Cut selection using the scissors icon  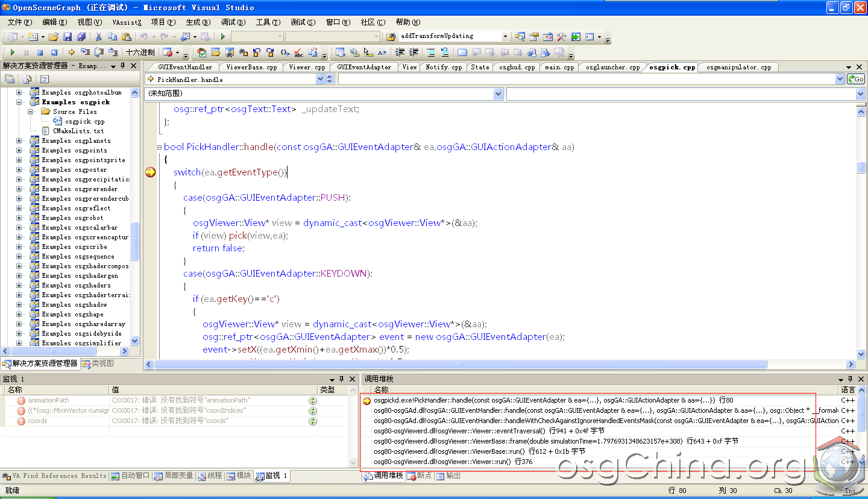click(x=98, y=36)
